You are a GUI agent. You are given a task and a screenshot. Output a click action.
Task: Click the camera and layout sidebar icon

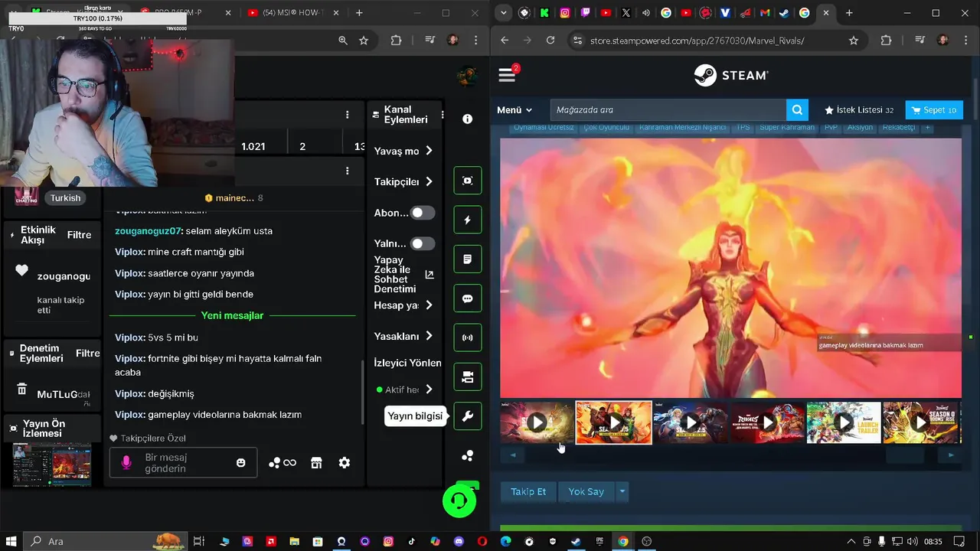tap(468, 377)
